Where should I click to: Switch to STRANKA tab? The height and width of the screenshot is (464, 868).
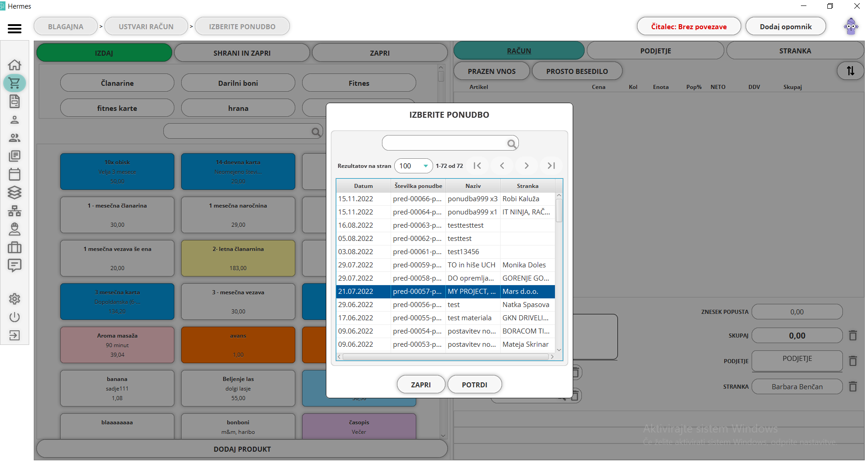pos(795,51)
